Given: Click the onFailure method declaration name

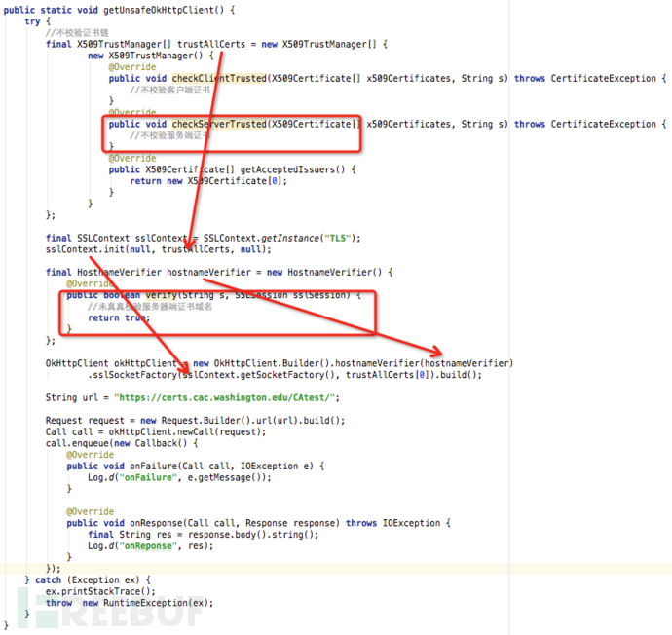Looking at the screenshot, I should coord(154,466).
